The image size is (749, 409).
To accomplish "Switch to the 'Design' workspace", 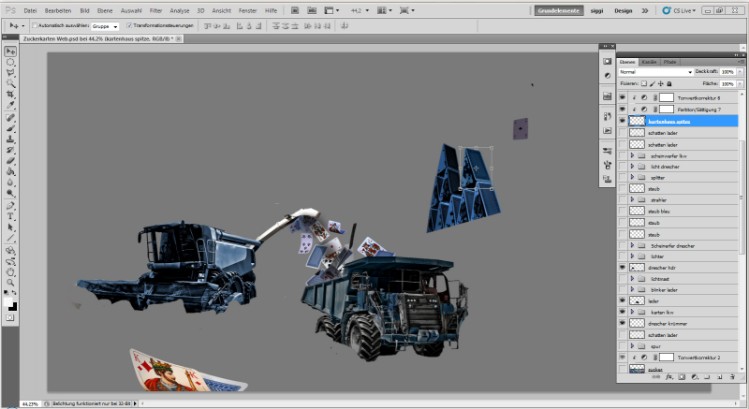I will tap(623, 10).
